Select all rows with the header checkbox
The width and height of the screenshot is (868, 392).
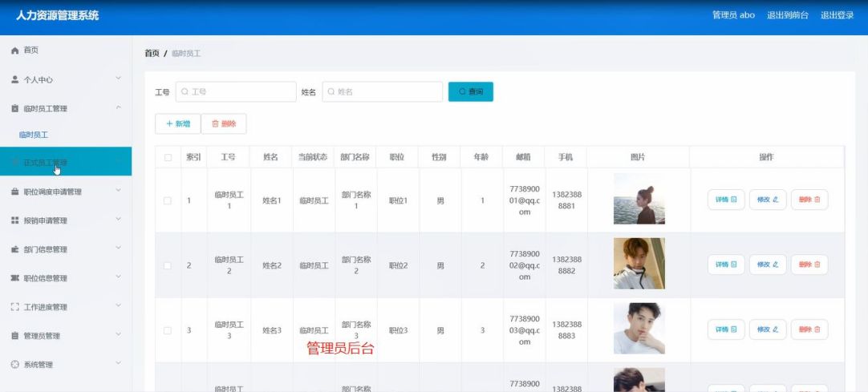[x=168, y=158]
